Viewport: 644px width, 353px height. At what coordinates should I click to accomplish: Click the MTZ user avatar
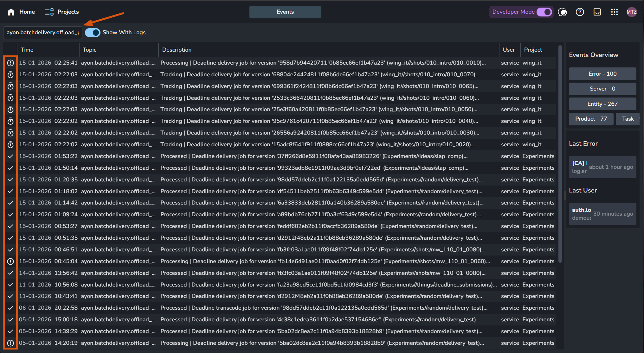tap(631, 12)
